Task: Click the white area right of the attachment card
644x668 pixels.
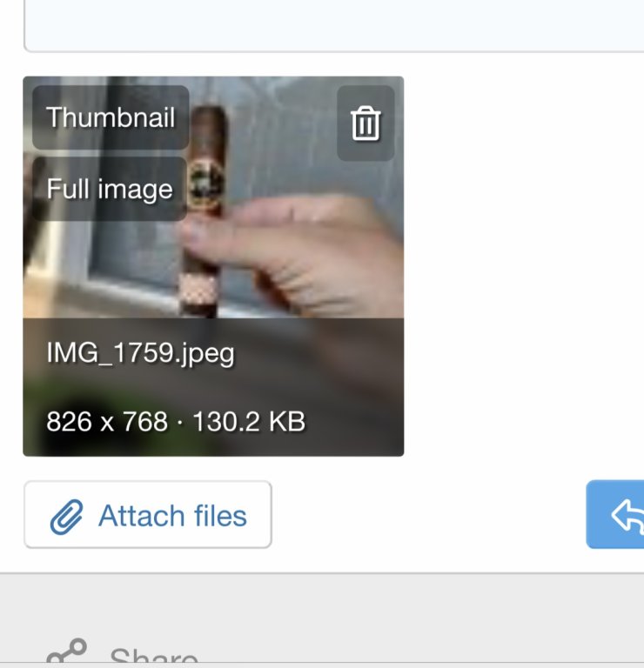Action: click(x=523, y=266)
